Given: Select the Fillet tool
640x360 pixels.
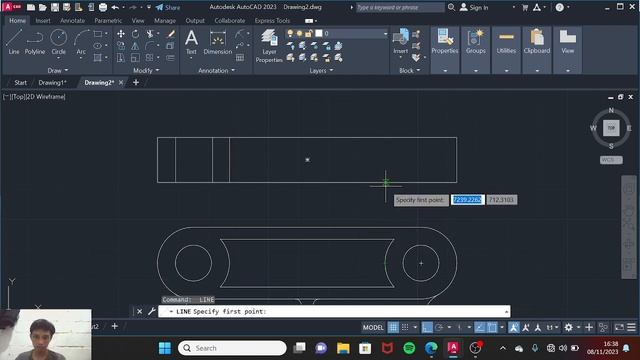Looking at the screenshot, I should click(x=150, y=46).
